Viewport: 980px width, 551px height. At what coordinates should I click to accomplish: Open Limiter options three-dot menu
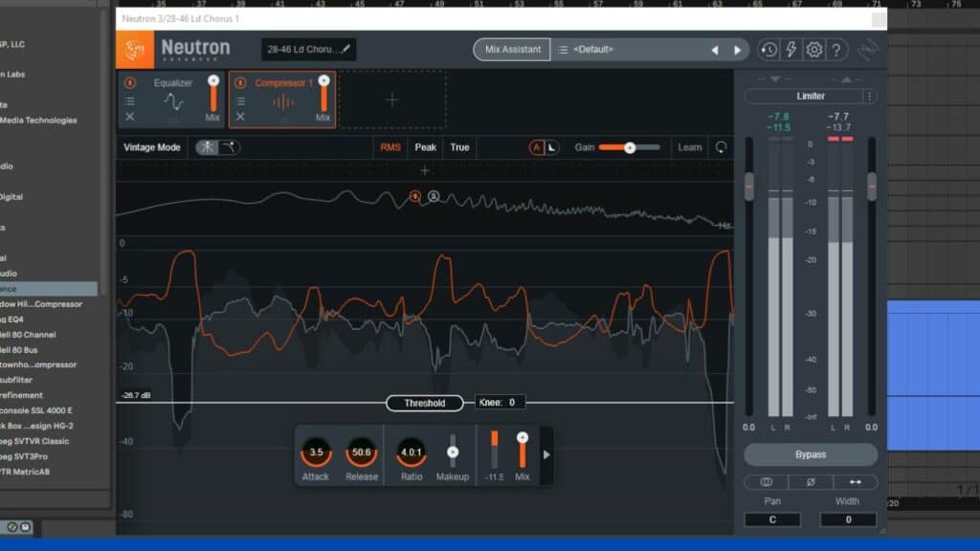869,97
